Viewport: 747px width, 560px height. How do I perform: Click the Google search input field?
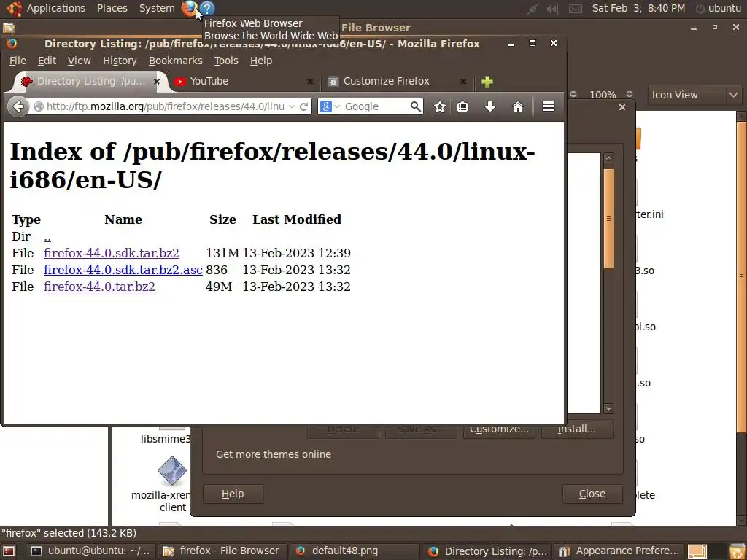click(376, 106)
